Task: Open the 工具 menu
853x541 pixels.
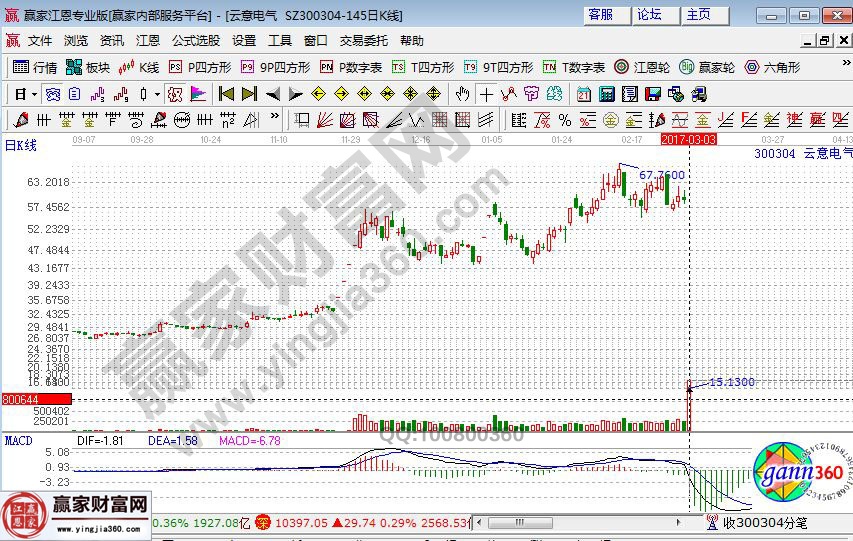Action: pos(280,41)
